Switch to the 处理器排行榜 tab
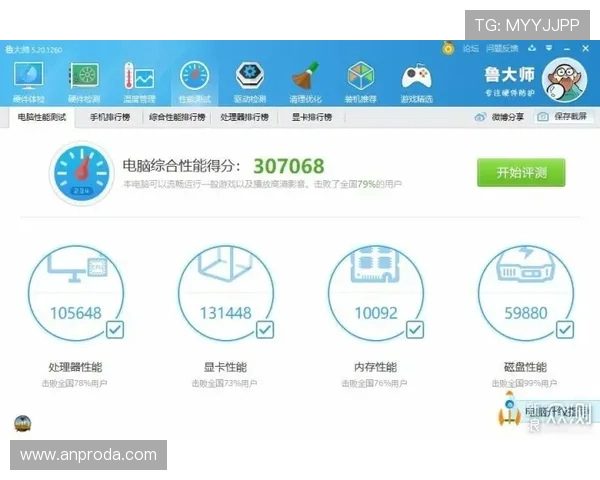 [x=244, y=117]
